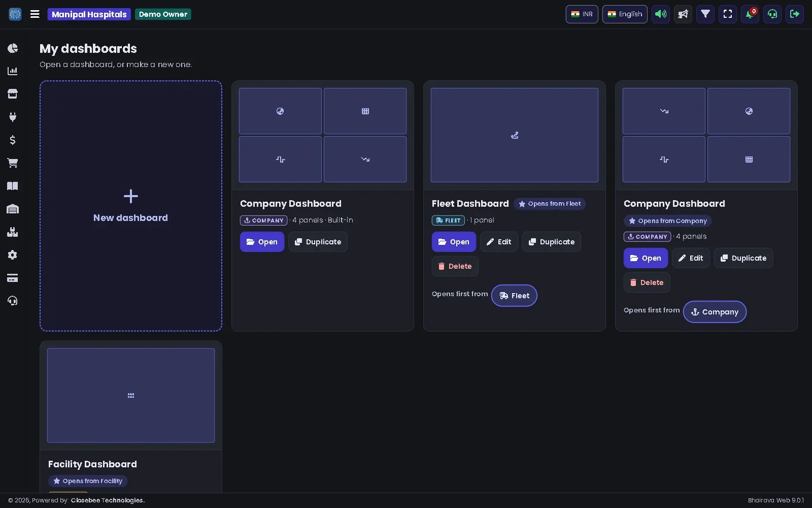Open the hamburger menu icon
This screenshot has height=508, width=812.
35,14
